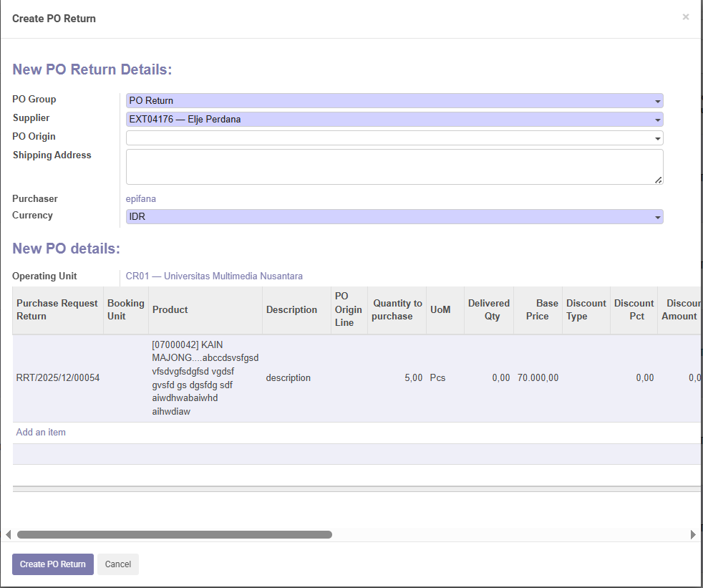Viewport: 703px width, 588px height.
Task: Open the epifana purchaser link
Action: pyautogui.click(x=141, y=198)
